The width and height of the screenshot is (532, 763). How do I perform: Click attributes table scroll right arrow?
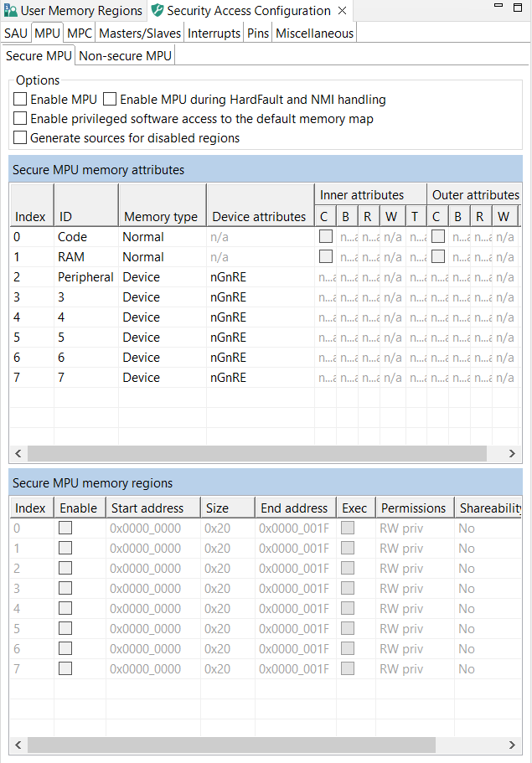click(512, 453)
